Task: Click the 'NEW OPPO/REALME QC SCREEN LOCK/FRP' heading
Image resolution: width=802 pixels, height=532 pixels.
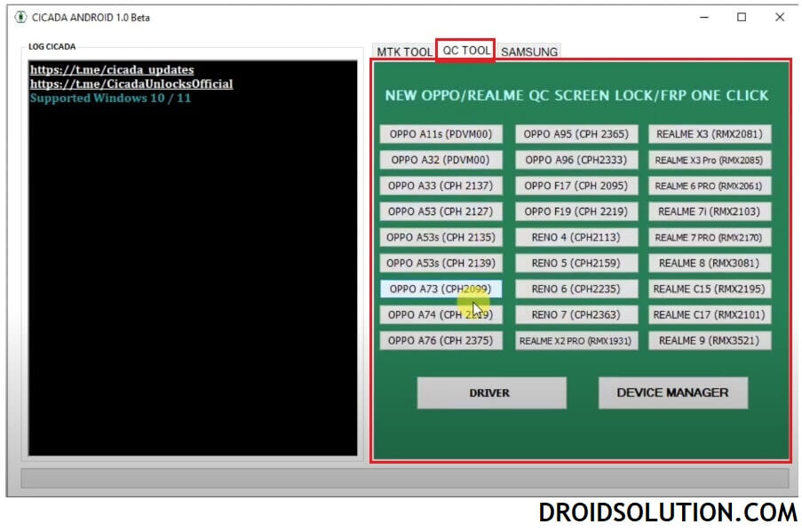Action: pos(576,96)
